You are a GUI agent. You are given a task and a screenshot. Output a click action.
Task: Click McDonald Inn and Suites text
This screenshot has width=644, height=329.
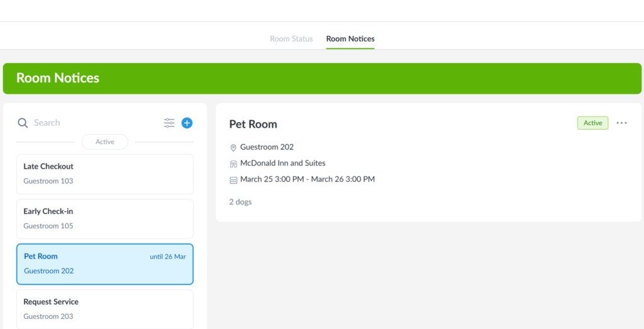coord(282,164)
